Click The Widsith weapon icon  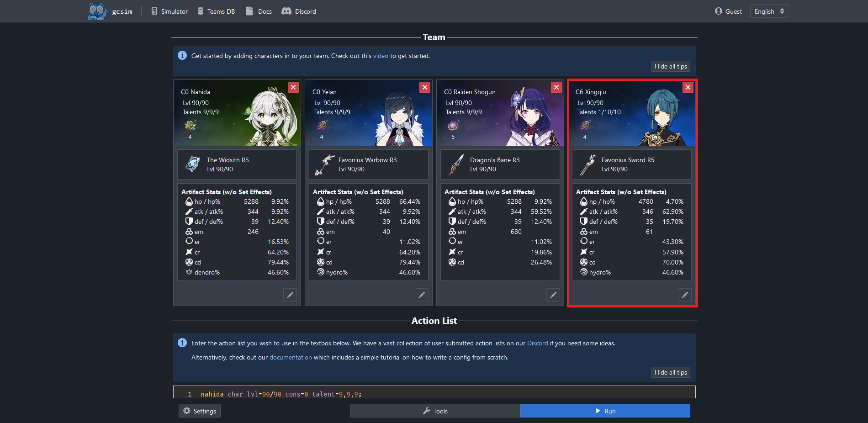193,164
